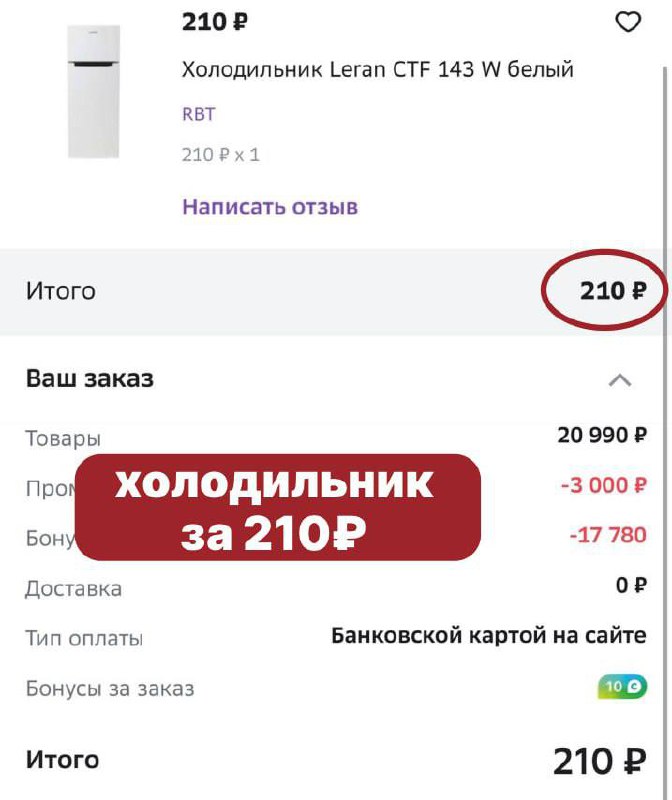
Task: Tap the promo code discount -3 000 ₽
Action: click(x=603, y=485)
